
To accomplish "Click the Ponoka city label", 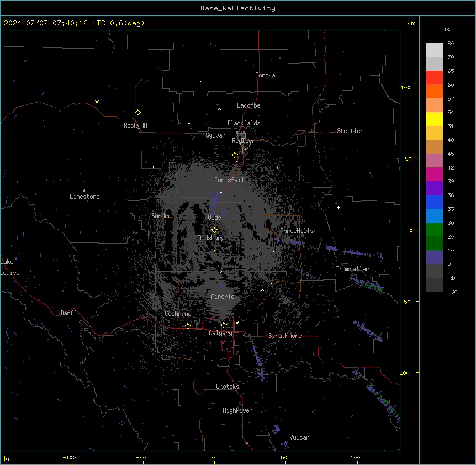I will (265, 75).
